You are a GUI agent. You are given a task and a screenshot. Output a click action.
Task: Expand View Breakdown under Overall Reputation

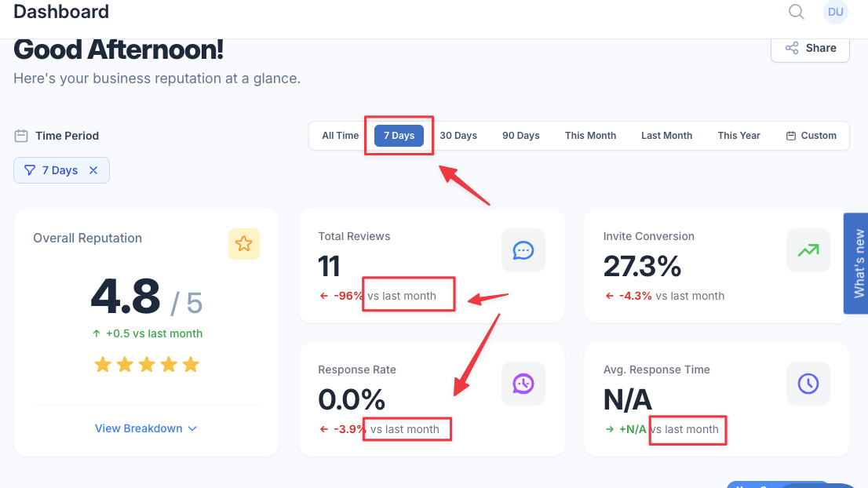146,429
